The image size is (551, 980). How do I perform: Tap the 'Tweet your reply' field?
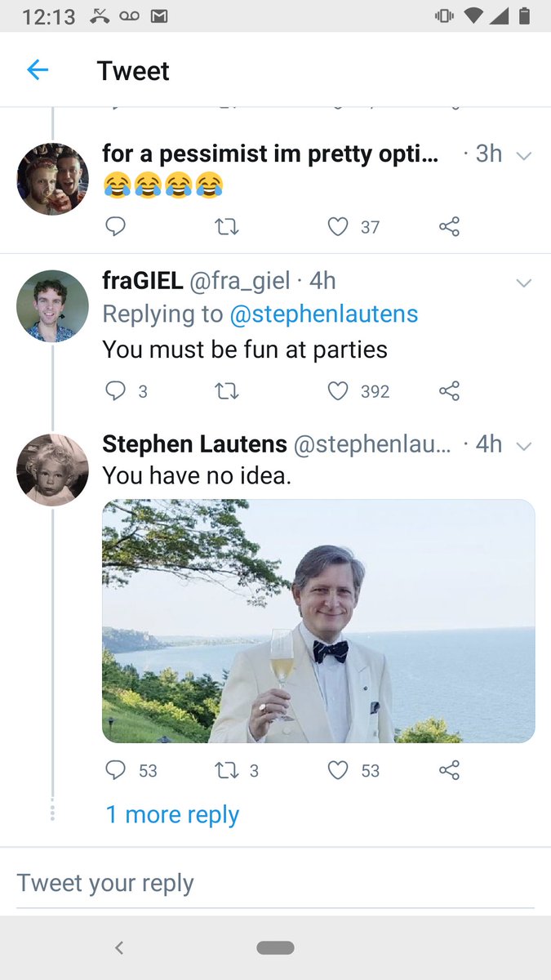[x=275, y=884]
